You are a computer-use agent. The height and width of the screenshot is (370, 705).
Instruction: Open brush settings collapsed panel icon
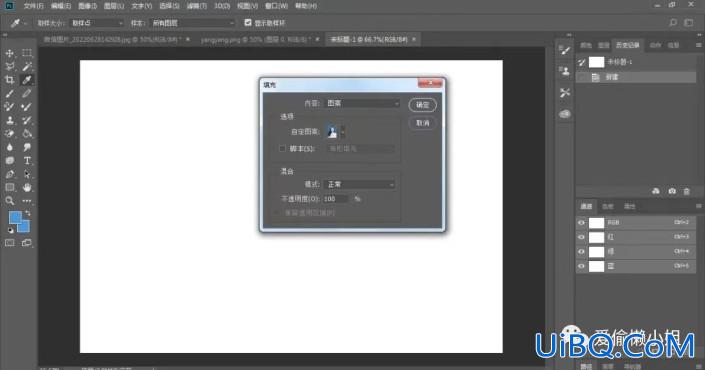(565, 50)
